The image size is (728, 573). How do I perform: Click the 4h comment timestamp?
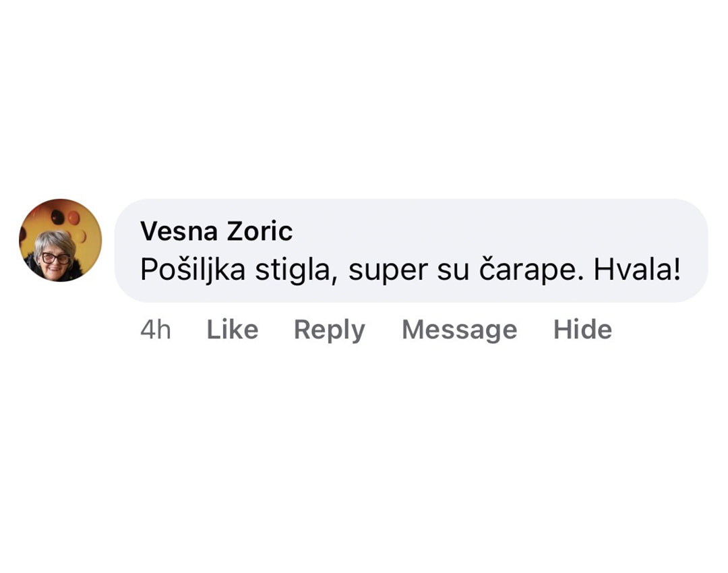tap(155, 330)
